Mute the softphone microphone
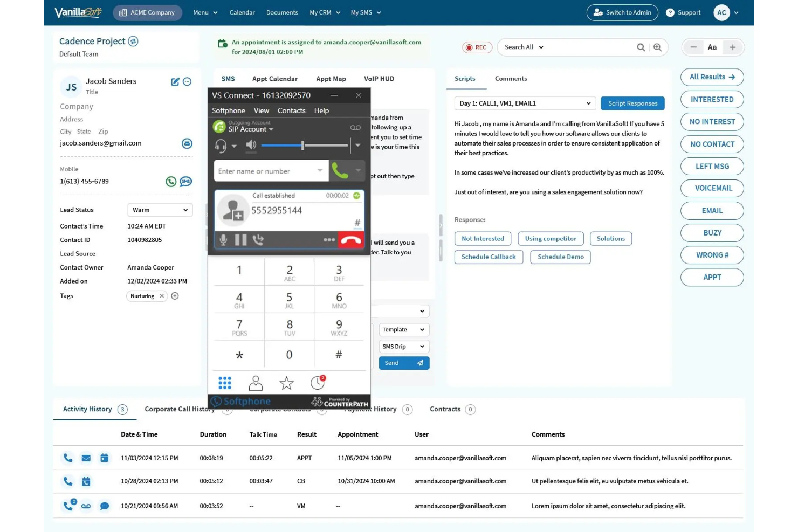Viewport: 798px width, 532px height. tap(223, 240)
